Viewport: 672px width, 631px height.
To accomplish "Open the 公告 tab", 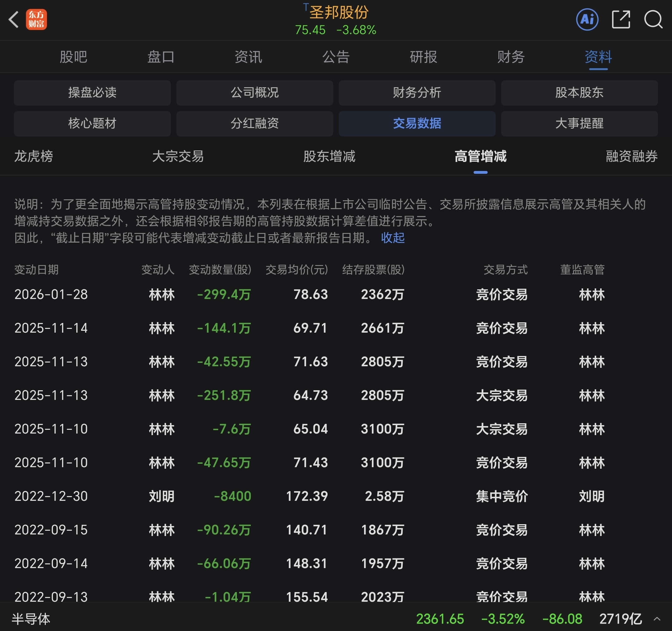I will pos(336,57).
